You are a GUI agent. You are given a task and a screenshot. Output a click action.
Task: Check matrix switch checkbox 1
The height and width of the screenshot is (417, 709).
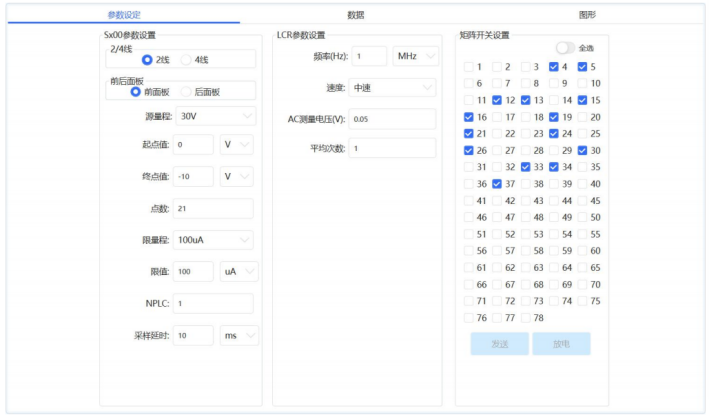pos(469,67)
